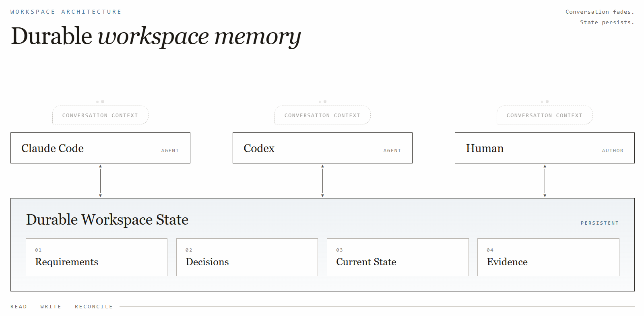Open the Evidence card
This screenshot has height=316, width=644.
coord(548,257)
